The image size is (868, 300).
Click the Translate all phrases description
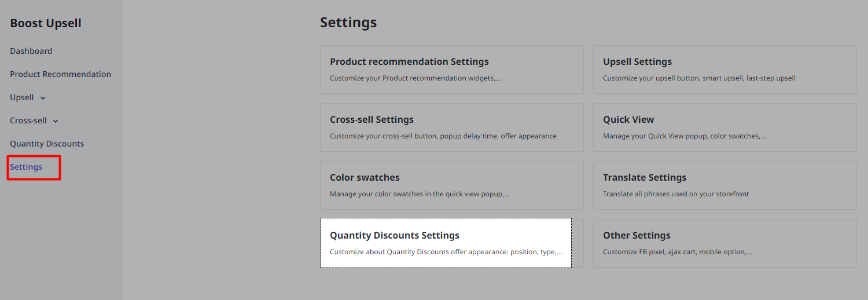tap(676, 194)
